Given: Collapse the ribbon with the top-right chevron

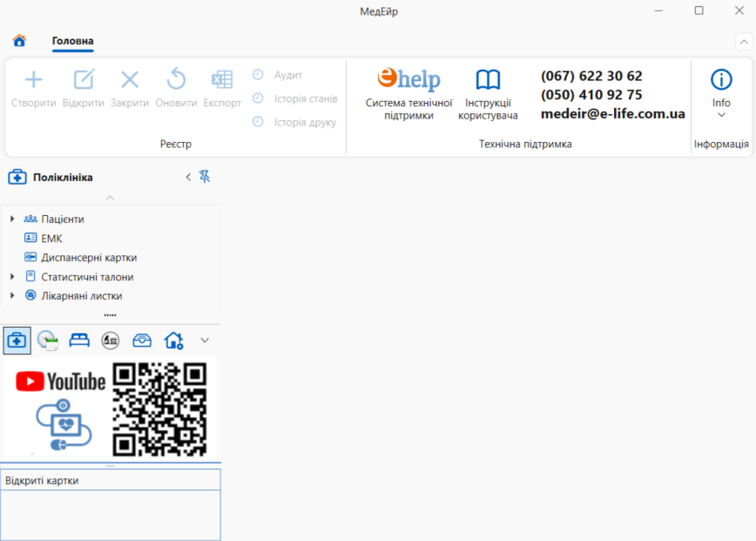Looking at the screenshot, I should [744, 42].
